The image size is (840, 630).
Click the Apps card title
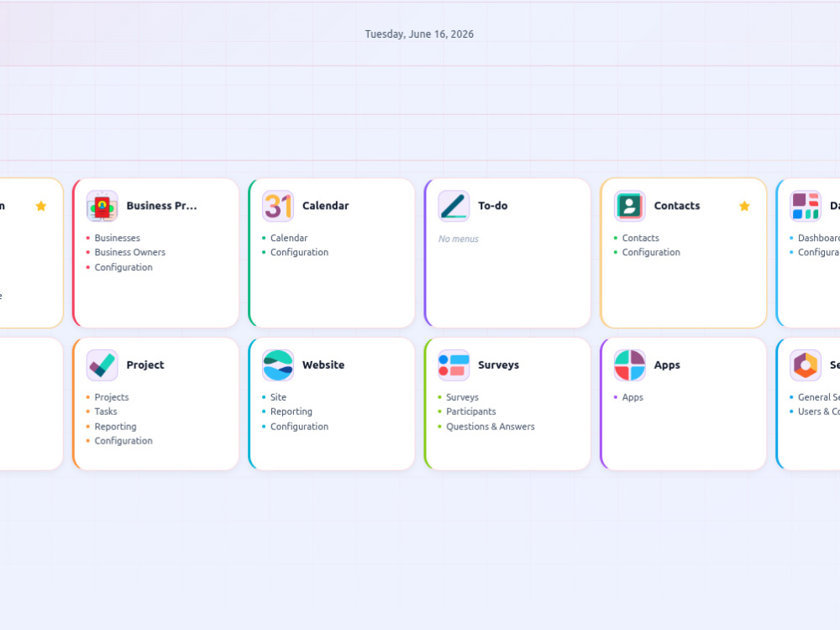[666, 365]
